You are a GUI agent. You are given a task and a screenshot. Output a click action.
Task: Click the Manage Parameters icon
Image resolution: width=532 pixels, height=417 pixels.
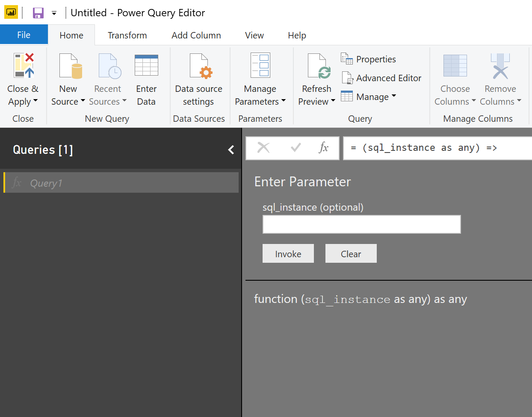260,65
